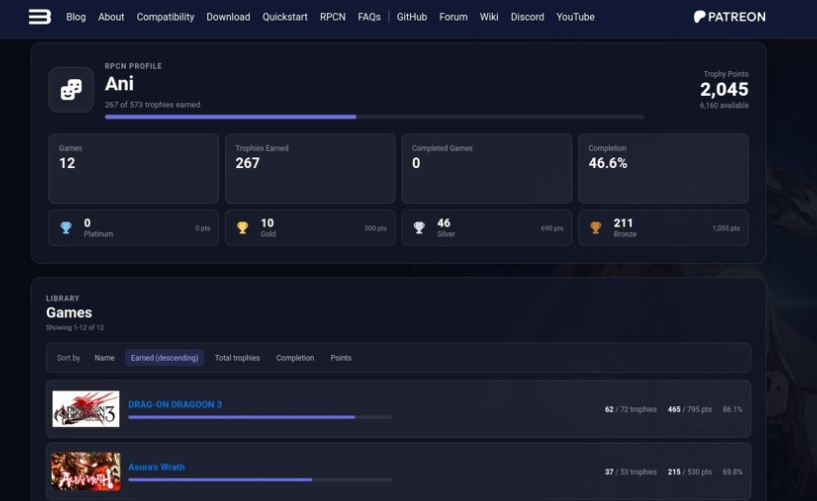
Task: Click the 86.1% completion value
Action: tap(732, 409)
